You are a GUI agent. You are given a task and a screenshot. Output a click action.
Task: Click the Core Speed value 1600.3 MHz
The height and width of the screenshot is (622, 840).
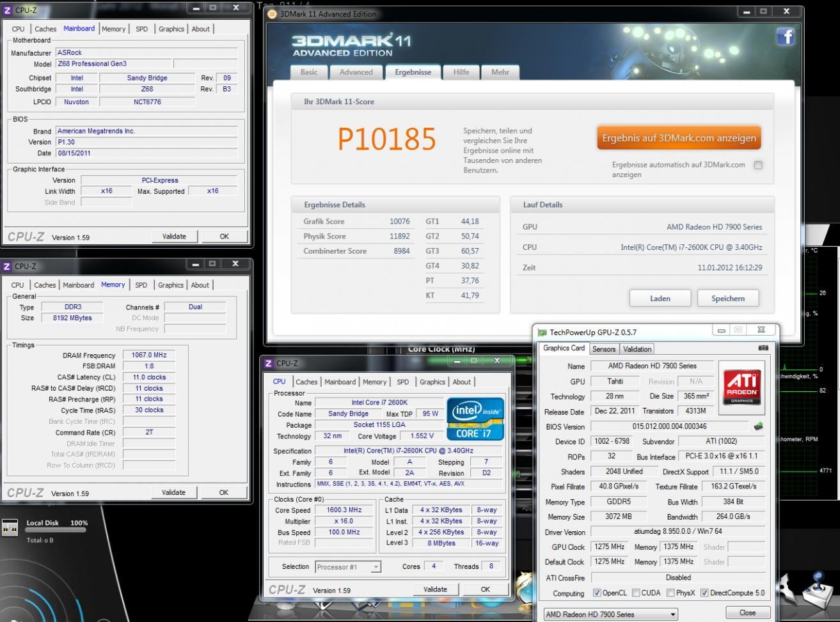(x=344, y=510)
